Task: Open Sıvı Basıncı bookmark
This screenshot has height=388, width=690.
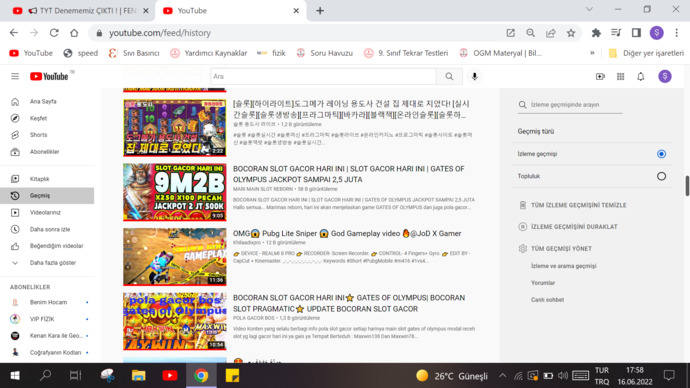Action: pyautogui.click(x=134, y=53)
